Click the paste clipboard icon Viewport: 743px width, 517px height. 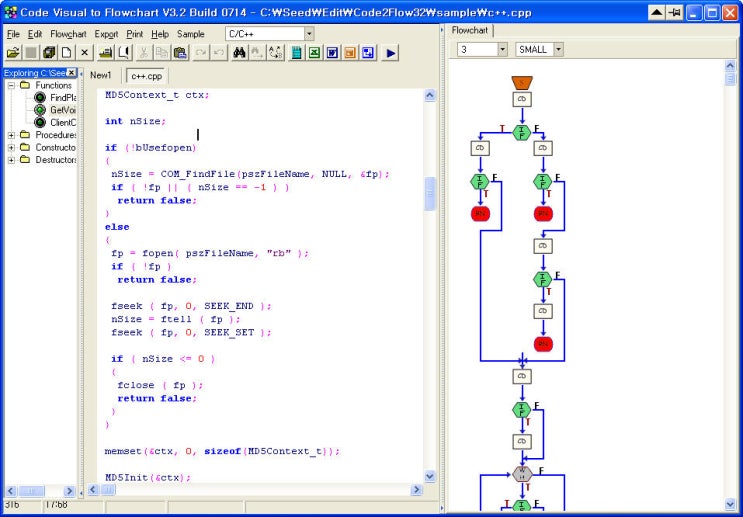180,53
